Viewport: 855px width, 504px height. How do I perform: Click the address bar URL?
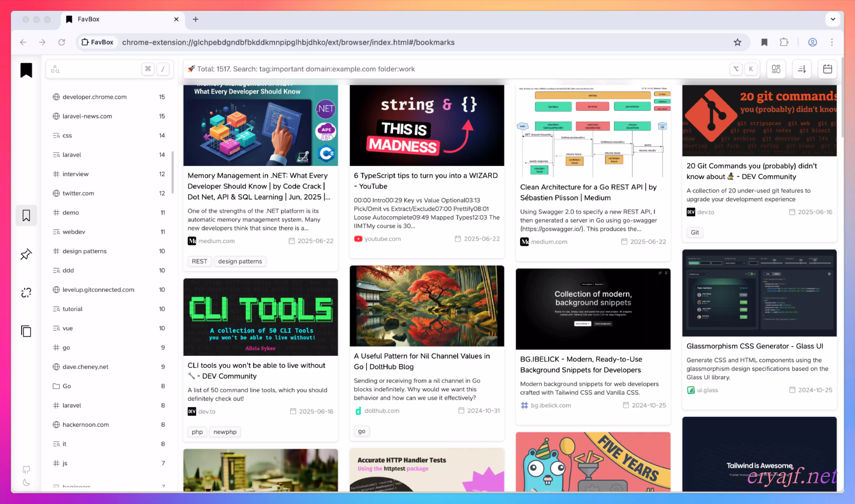point(288,42)
